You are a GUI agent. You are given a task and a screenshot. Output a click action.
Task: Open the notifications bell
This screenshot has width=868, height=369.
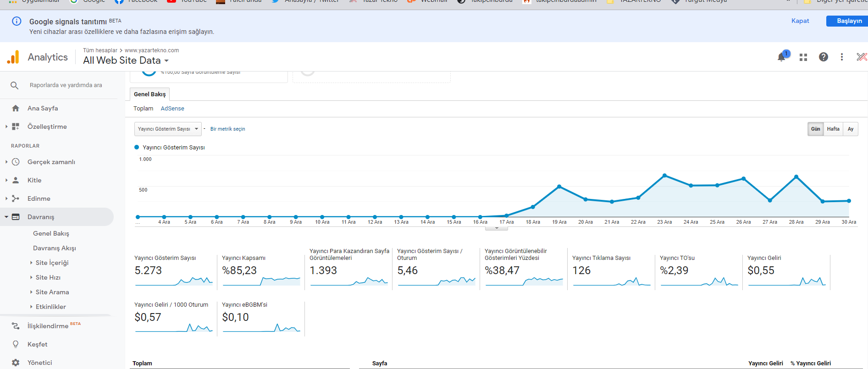782,57
